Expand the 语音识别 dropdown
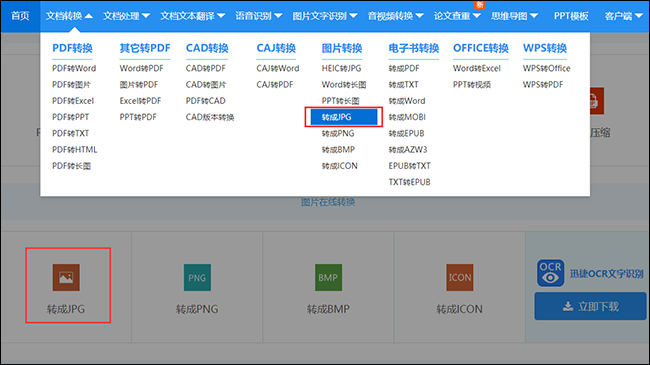The width and height of the screenshot is (650, 365). tap(259, 16)
